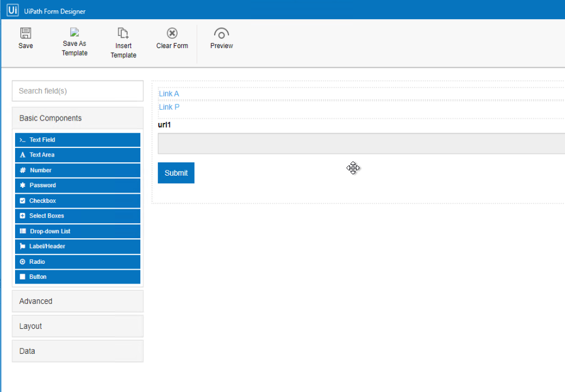Click the UiPath logo in title bar
The width and height of the screenshot is (565, 392).
pos(13,10)
